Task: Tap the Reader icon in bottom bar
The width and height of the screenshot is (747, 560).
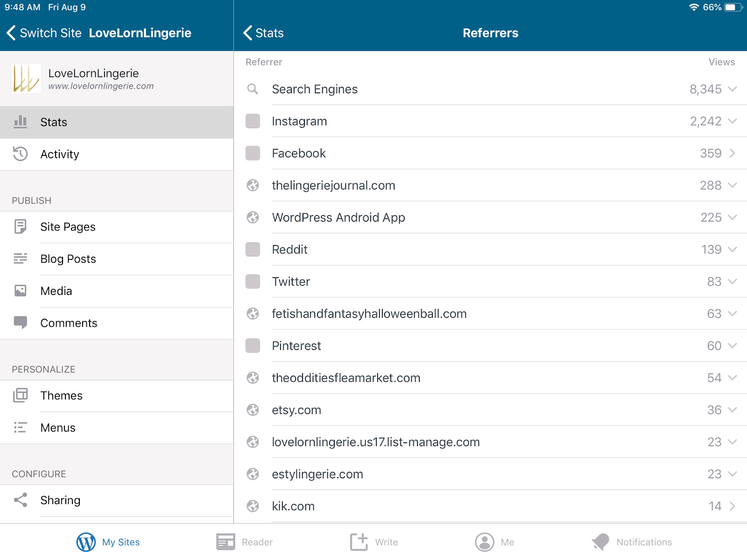Action: coord(226,542)
